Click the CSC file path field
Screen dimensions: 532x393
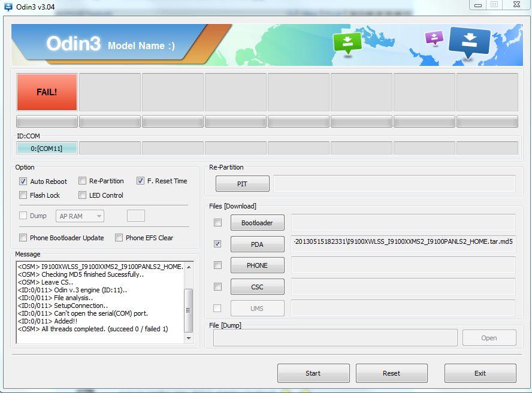pyautogui.click(x=403, y=287)
